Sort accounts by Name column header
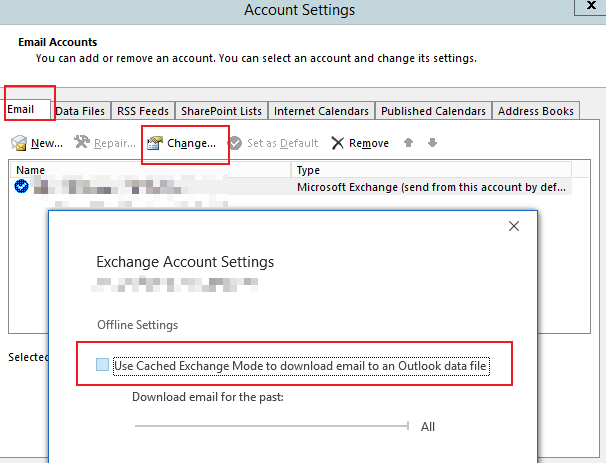Screen dimensions: 606x463 coord(150,170)
